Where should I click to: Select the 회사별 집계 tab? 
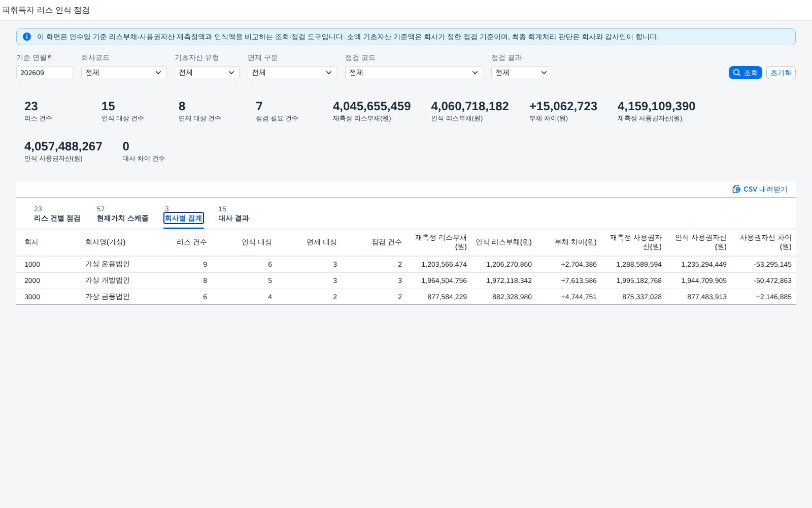click(x=184, y=218)
